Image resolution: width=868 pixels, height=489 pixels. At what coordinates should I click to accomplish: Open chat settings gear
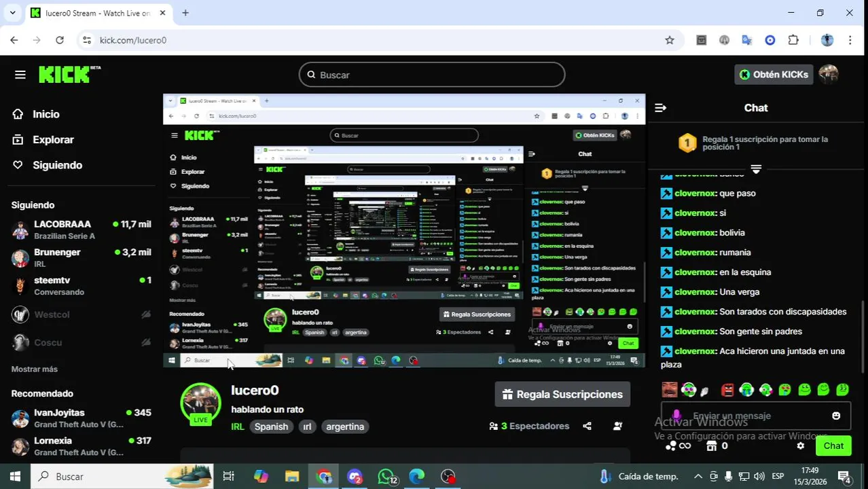click(801, 446)
